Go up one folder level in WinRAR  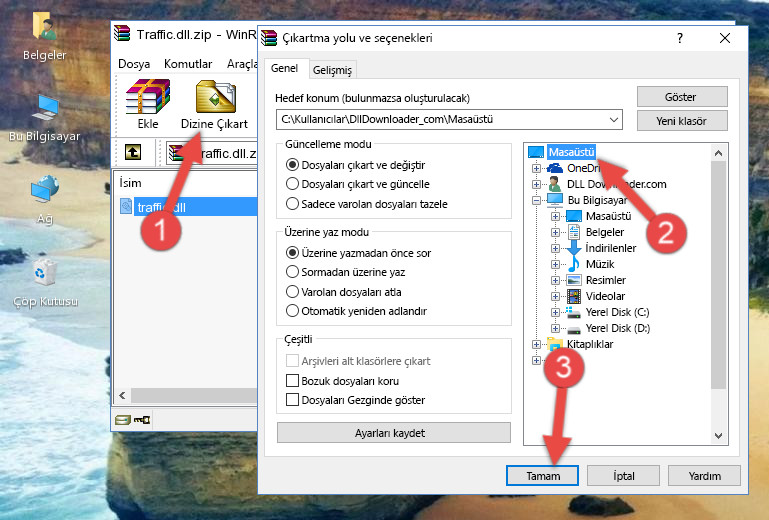132,153
